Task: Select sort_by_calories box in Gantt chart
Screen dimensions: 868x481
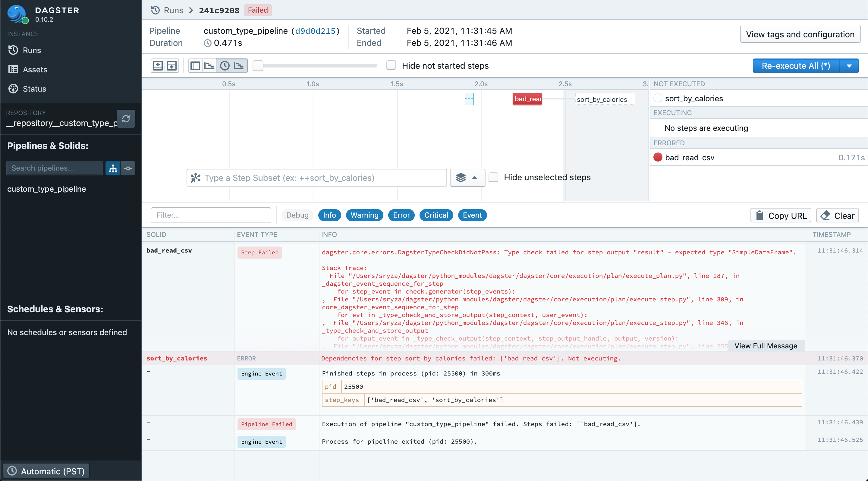Action: (605, 99)
